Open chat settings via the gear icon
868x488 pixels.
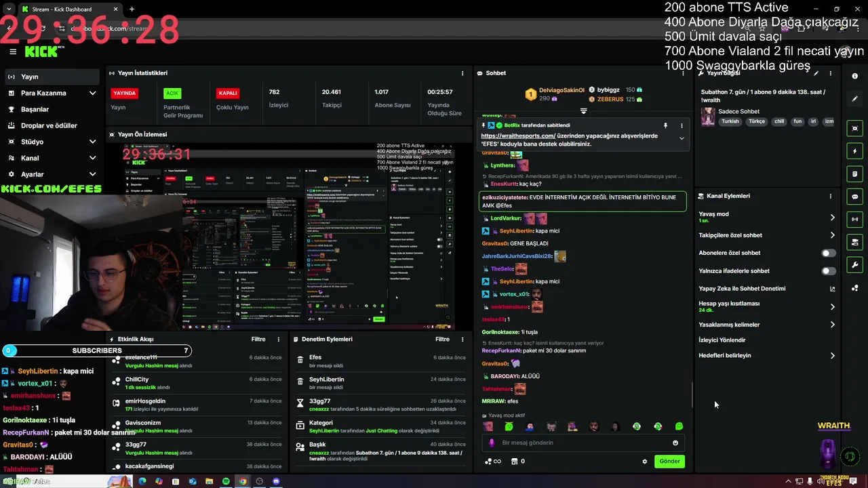click(x=645, y=462)
